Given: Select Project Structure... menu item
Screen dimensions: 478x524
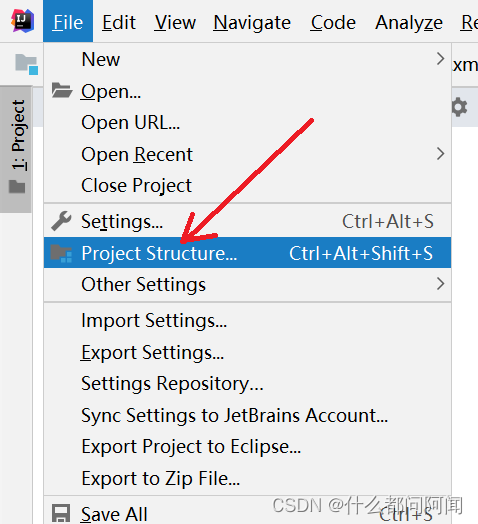Looking at the screenshot, I should pyautogui.click(x=247, y=253).
